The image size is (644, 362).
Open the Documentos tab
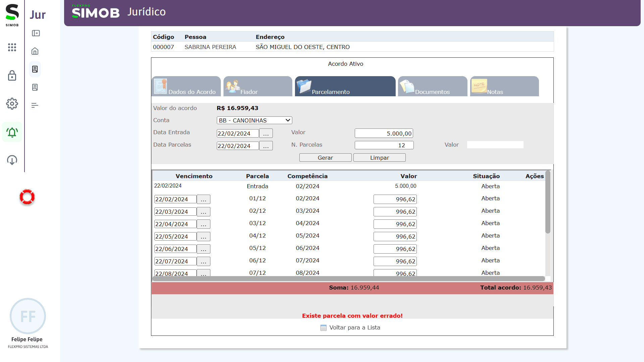coord(432,87)
